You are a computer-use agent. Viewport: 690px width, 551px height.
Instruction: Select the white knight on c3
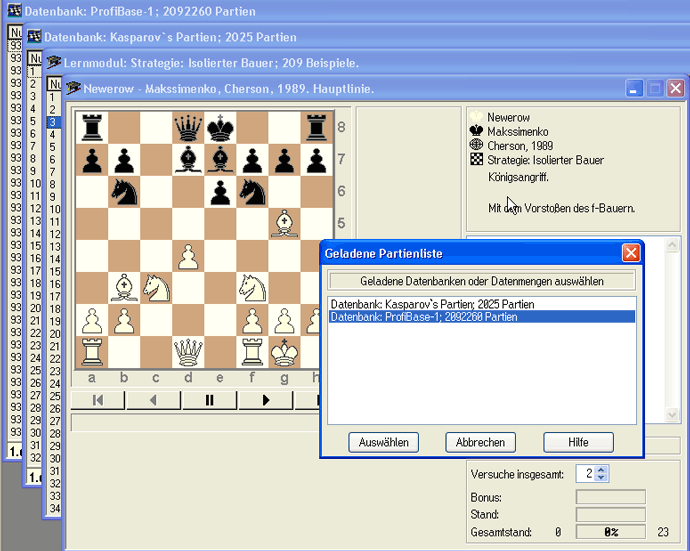155,288
